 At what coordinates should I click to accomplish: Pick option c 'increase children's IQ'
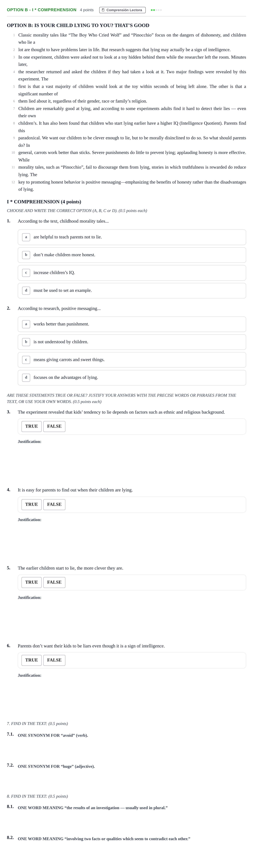tap(132, 273)
